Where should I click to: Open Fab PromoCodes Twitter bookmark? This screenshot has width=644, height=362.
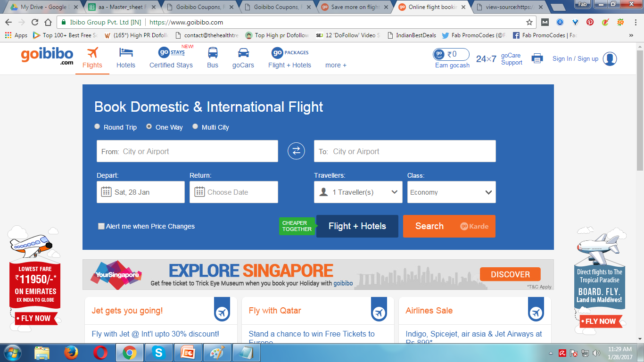474,35
